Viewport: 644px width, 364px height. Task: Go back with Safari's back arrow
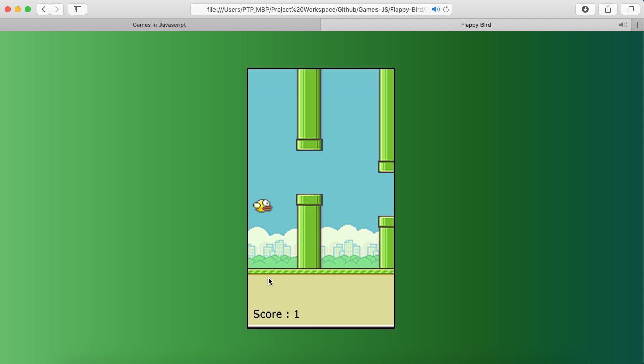point(43,9)
